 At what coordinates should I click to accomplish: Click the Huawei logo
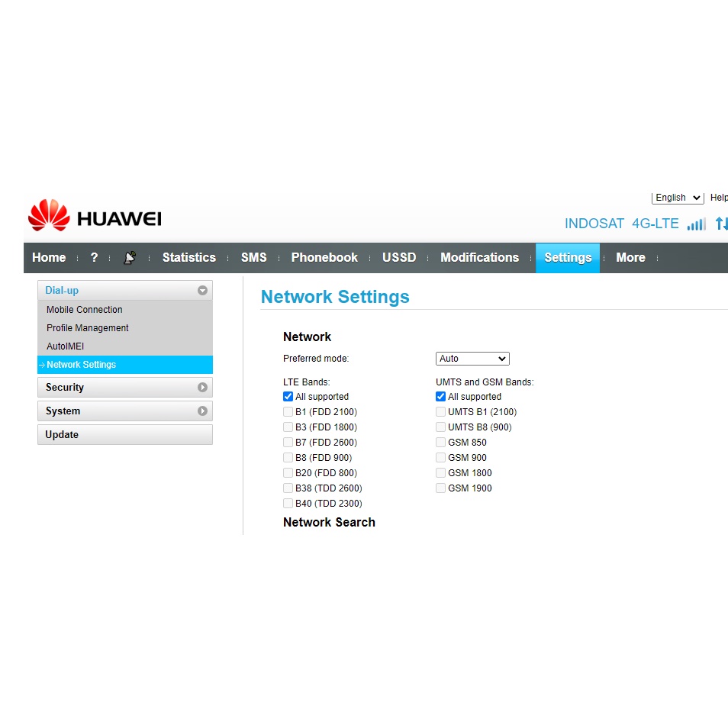[95, 217]
